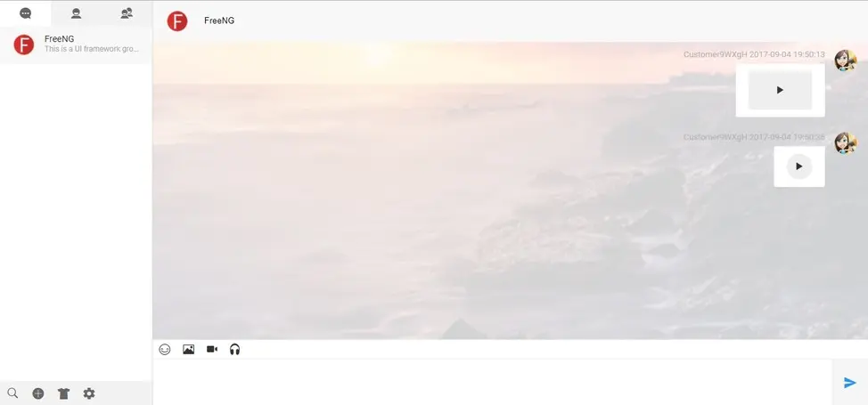Open the skin theme shirt icon
This screenshot has height=405, width=868.
[x=63, y=393]
